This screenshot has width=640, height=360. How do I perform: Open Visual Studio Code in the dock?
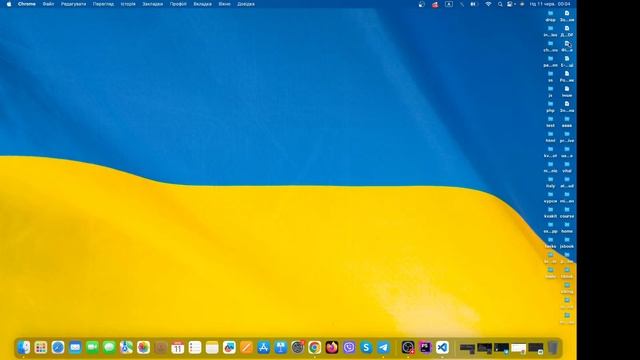click(442, 347)
